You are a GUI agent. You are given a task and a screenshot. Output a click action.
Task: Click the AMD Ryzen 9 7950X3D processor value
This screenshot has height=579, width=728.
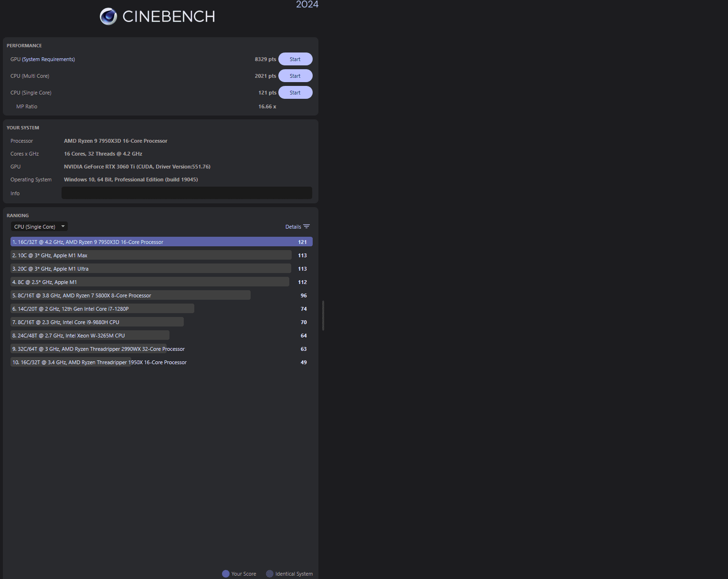click(116, 141)
